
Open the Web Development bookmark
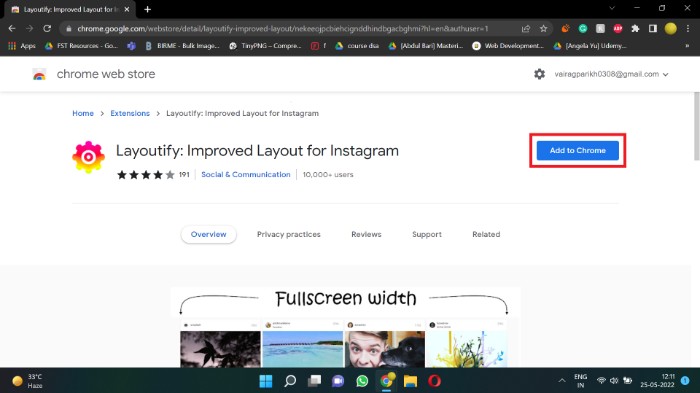(x=508, y=46)
